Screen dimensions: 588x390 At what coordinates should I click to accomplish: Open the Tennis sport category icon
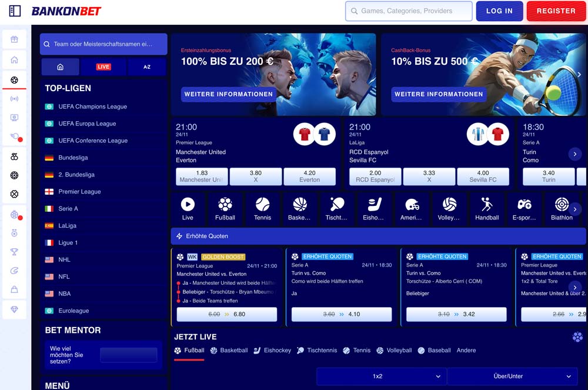coord(263,208)
